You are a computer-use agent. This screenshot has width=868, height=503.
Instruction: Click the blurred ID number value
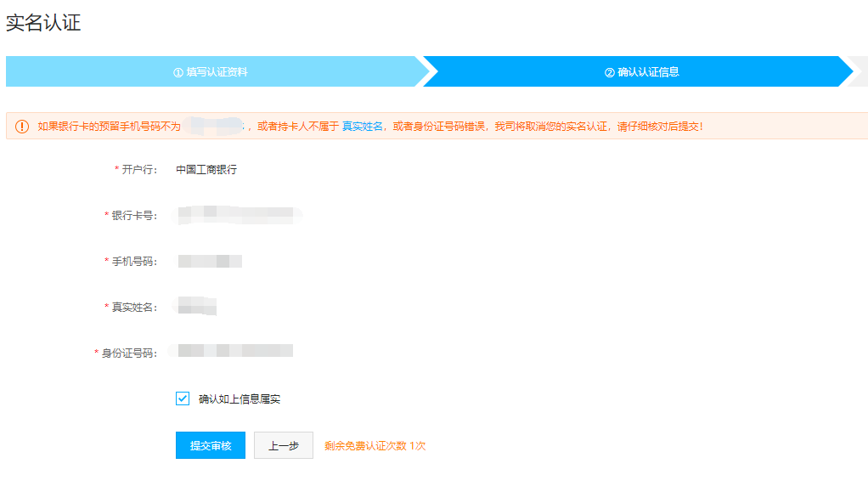pyautogui.click(x=231, y=351)
